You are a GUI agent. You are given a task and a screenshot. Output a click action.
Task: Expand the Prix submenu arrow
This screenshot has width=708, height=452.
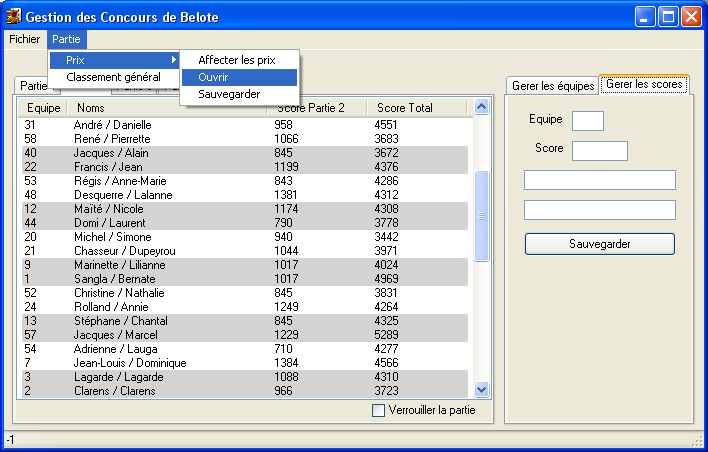[174, 60]
